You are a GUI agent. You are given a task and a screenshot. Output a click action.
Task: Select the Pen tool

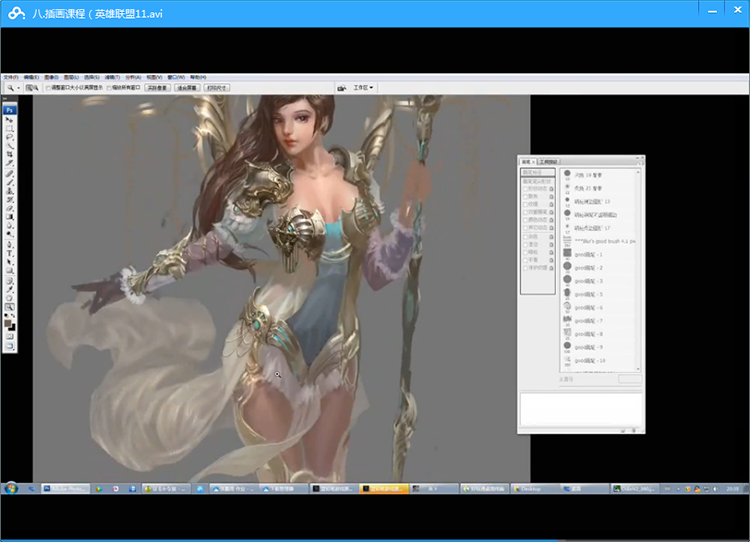tap(10, 245)
